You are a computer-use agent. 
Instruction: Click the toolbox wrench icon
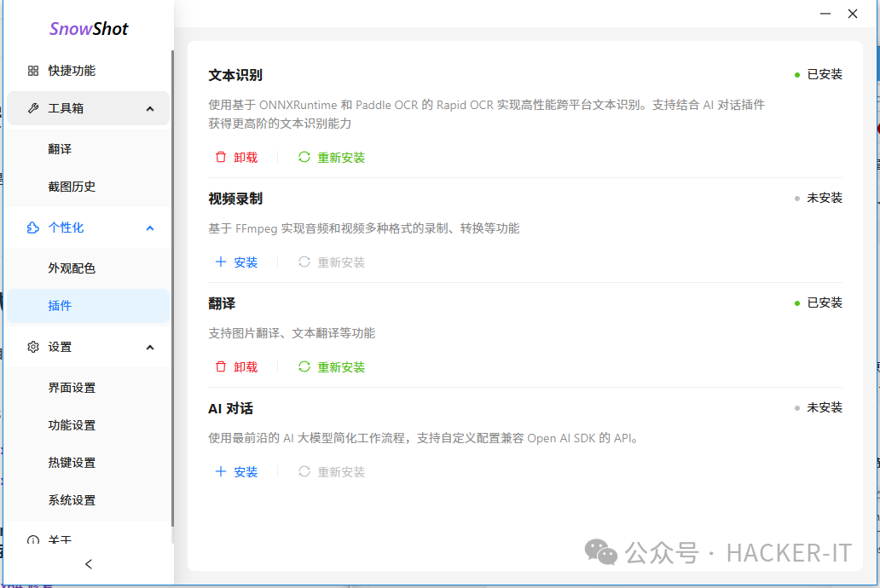click(33, 108)
